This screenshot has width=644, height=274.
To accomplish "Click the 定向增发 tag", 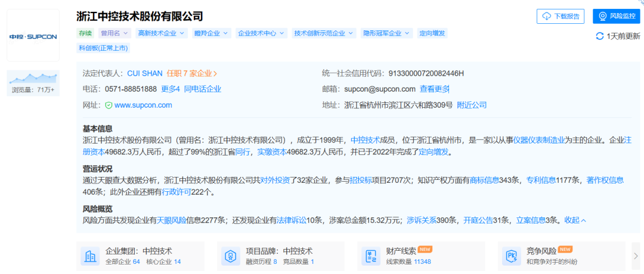I will tap(432, 33).
